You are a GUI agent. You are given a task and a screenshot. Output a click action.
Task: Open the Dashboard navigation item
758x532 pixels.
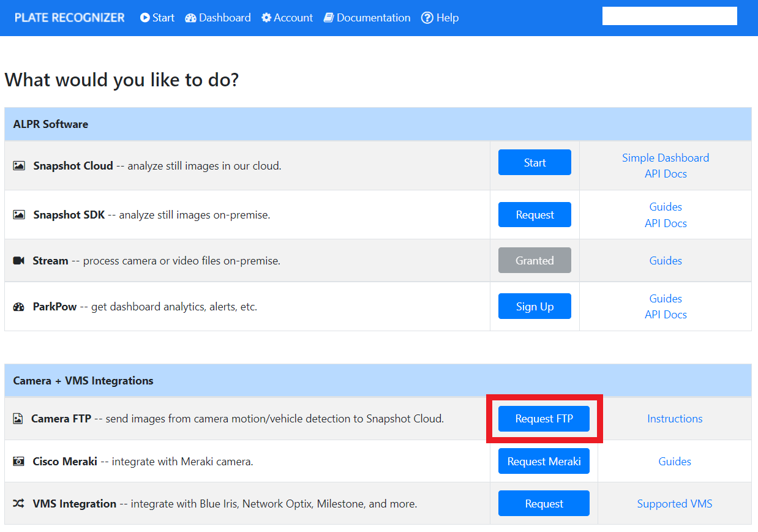pos(218,18)
